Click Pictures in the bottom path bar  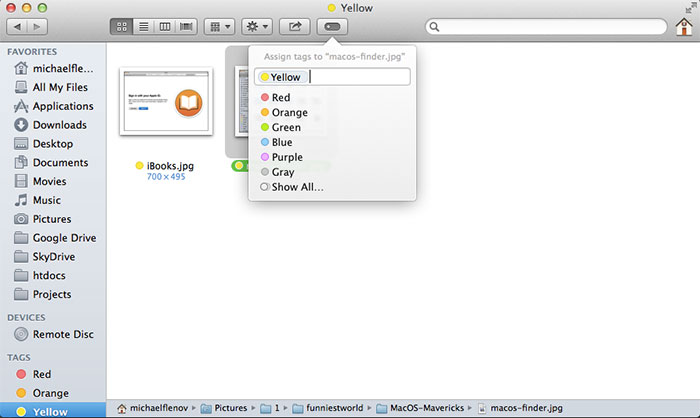tap(229, 408)
